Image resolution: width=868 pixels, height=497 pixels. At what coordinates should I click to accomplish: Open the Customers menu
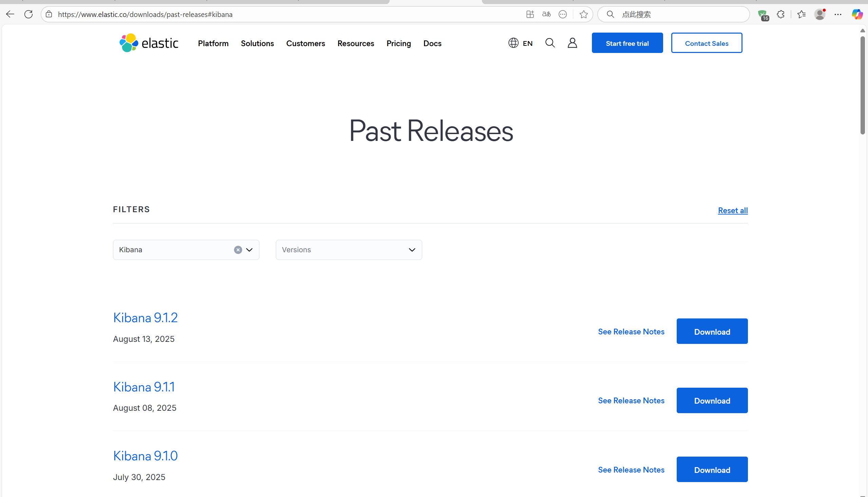click(306, 43)
